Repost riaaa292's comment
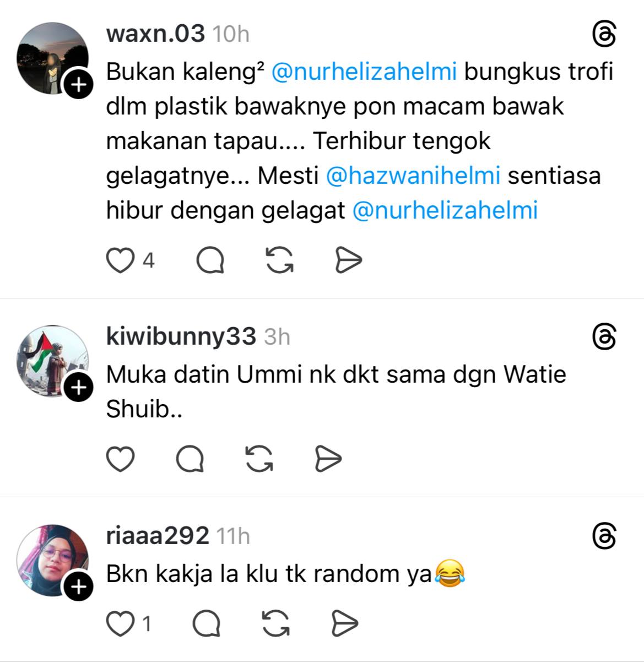644x663 pixels. [276, 624]
